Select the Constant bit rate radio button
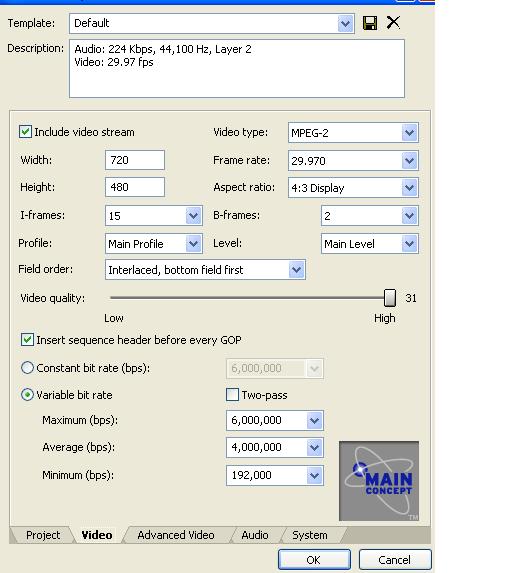Screen dimensions: 512x573 pos(27,368)
